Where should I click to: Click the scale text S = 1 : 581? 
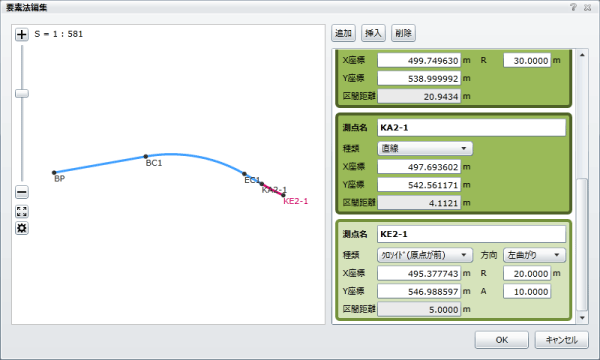(x=59, y=34)
